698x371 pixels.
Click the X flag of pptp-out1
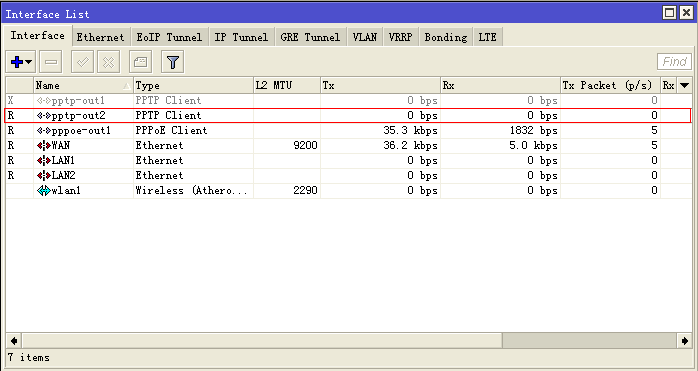11,101
